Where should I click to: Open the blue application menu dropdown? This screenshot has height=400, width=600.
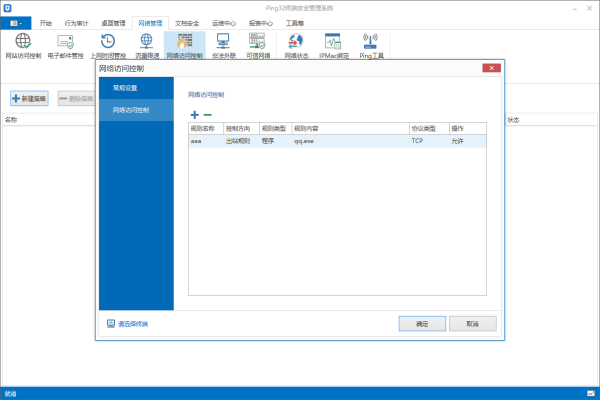17,21
